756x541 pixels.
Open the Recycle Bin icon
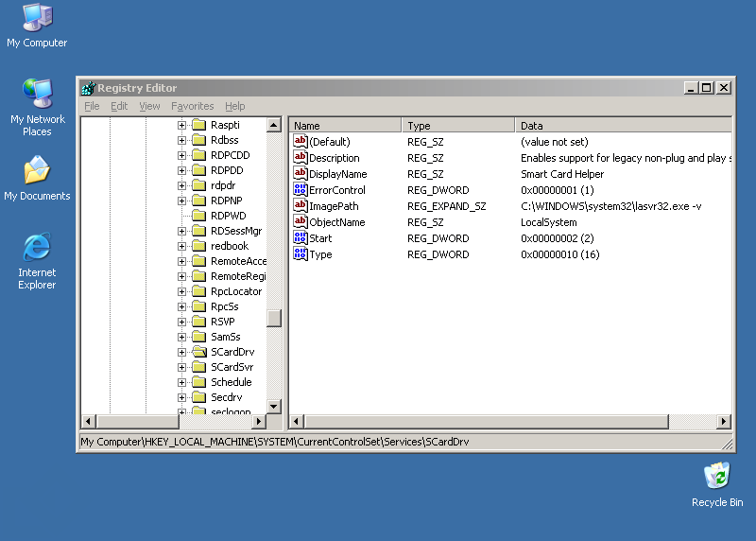pyautogui.click(x=717, y=484)
